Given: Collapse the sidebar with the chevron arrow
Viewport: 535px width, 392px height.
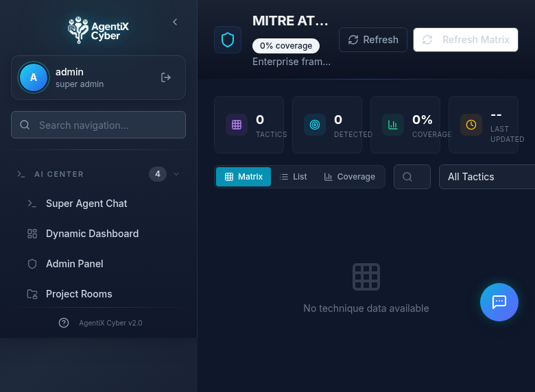Looking at the screenshot, I should (x=175, y=22).
